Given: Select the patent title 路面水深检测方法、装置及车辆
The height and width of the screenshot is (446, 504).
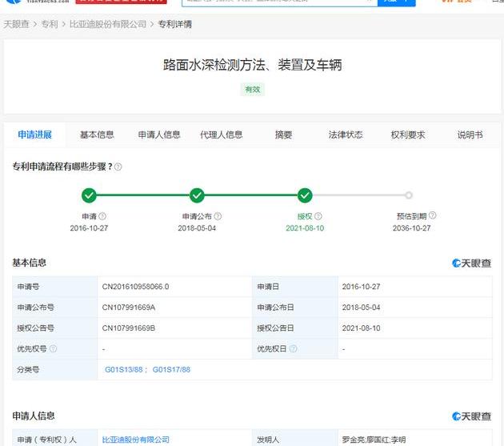Looking at the screenshot, I should [x=252, y=66].
